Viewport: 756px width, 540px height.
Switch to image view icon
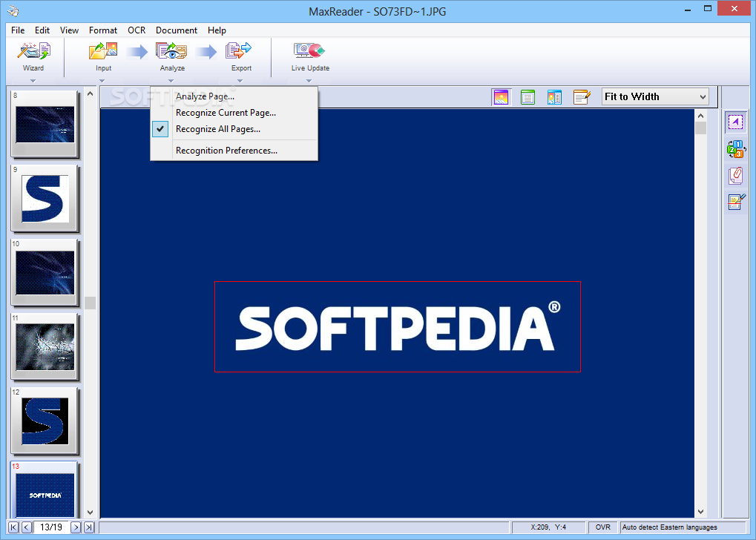(501, 97)
